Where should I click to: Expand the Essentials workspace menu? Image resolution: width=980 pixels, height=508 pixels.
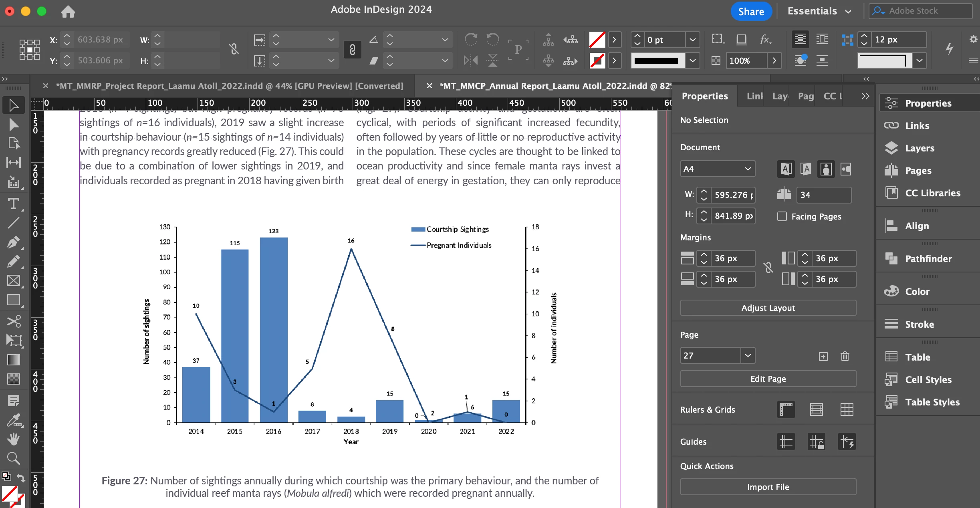click(x=819, y=11)
